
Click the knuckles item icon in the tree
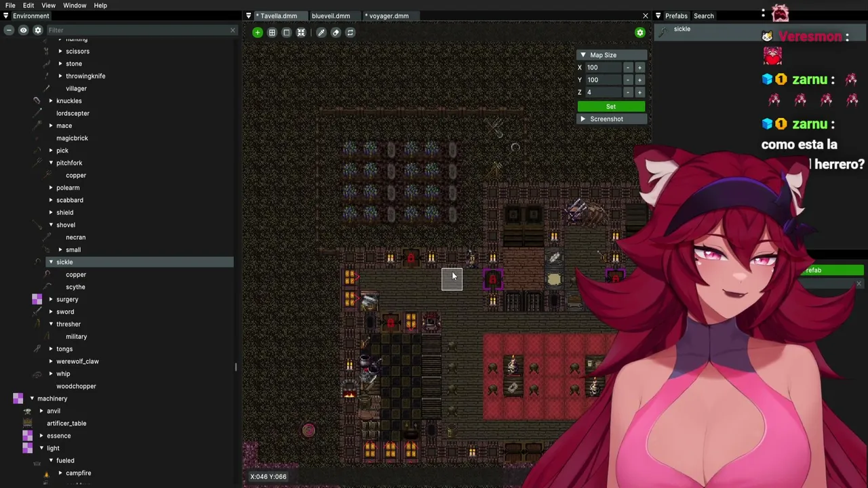[37, 101]
